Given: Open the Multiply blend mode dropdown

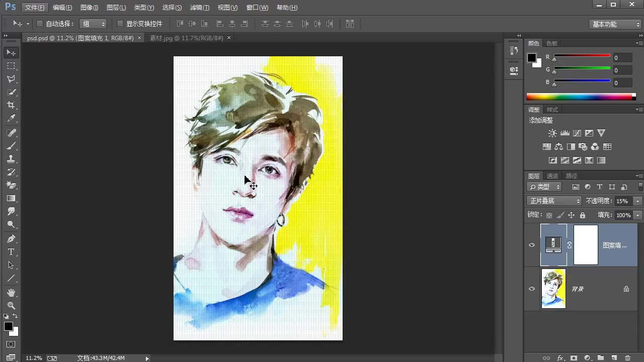Looking at the screenshot, I should point(553,201).
